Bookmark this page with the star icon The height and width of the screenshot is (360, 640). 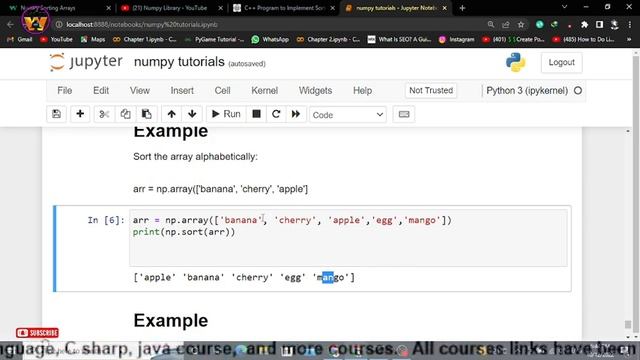pyautogui.click(x=521, y=24)
